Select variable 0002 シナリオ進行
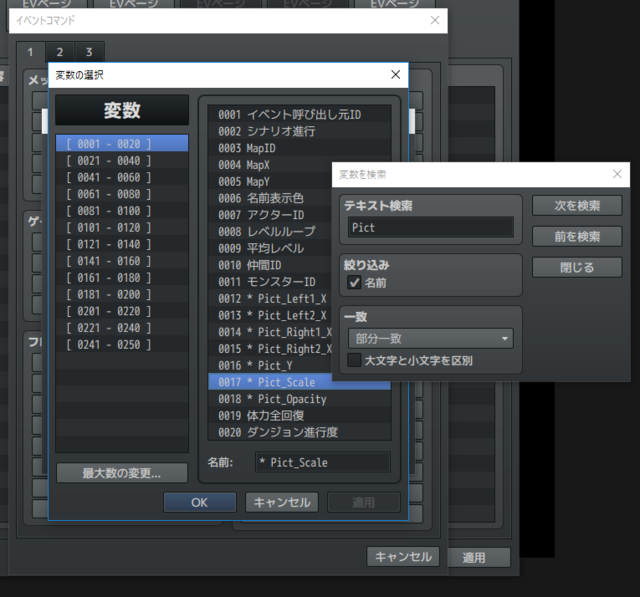 (x=299, y=131)
